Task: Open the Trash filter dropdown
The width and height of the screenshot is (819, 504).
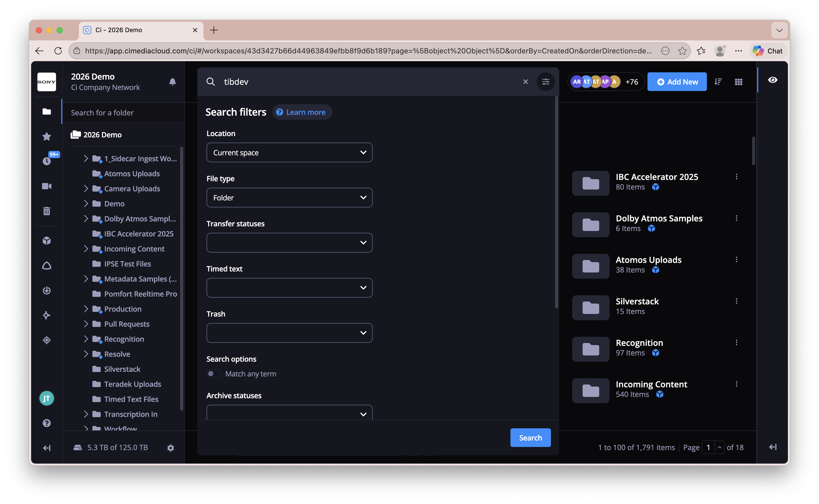Action: click(x=289, y=333)
